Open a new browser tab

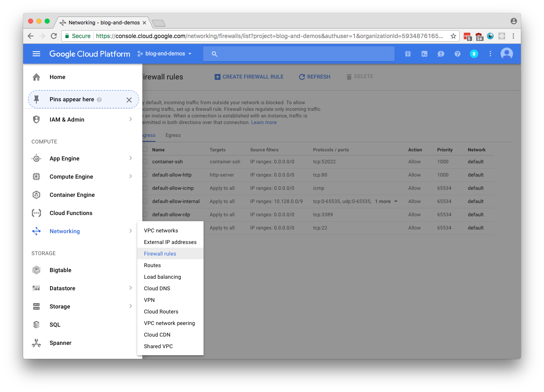(x=158, y=23)
